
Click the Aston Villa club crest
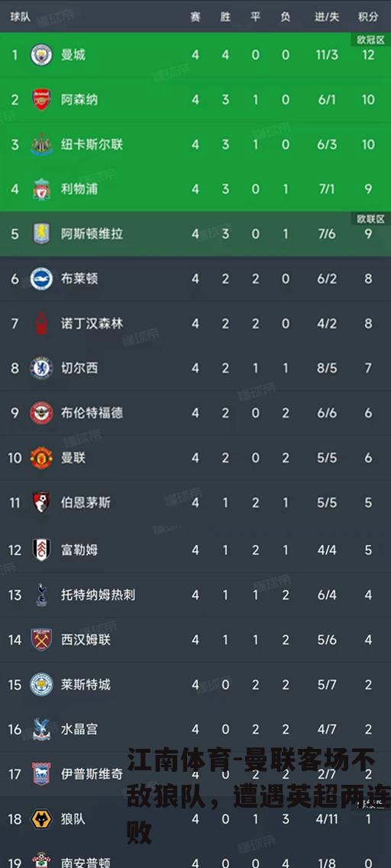[x=41, y=234]
